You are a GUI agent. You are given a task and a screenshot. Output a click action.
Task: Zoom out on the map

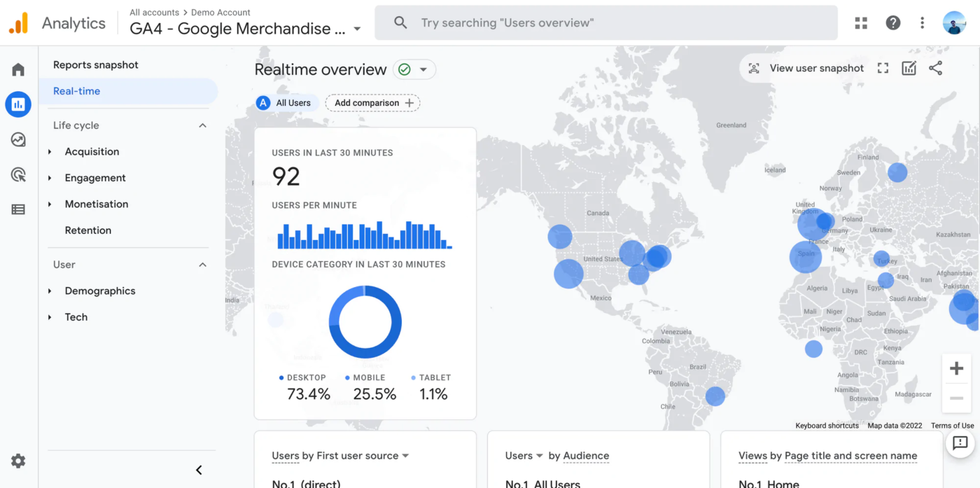pos(956,398)
